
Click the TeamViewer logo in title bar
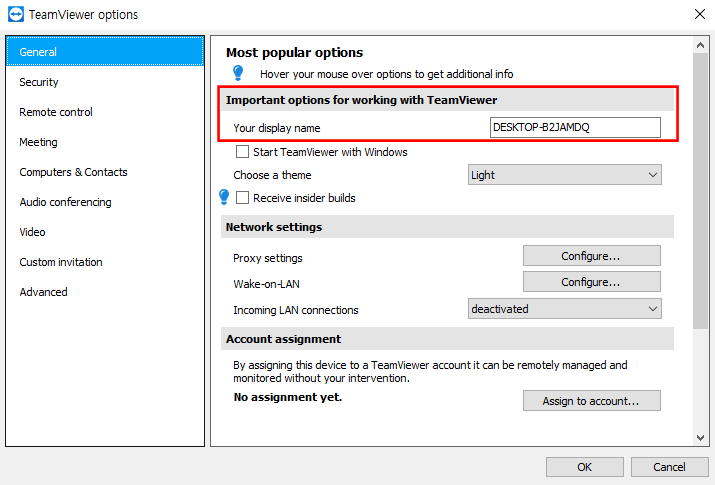tap(16, 14)
